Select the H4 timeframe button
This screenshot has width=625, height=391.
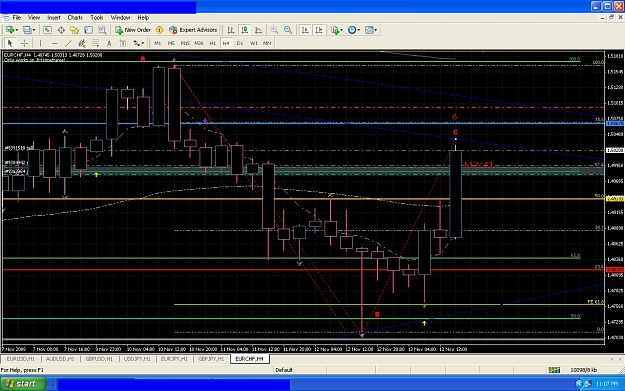(226, 43)
